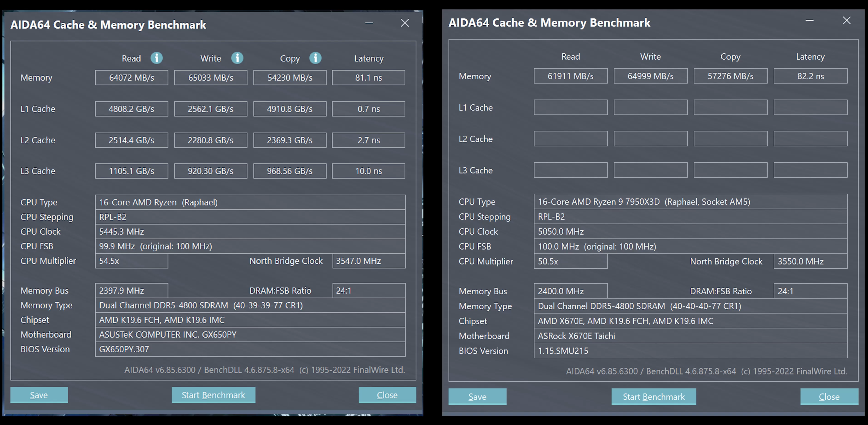The width and height of the screenshot is (868, 425).
Task: Click the Write info icon in left window
Action: (237, 58)
